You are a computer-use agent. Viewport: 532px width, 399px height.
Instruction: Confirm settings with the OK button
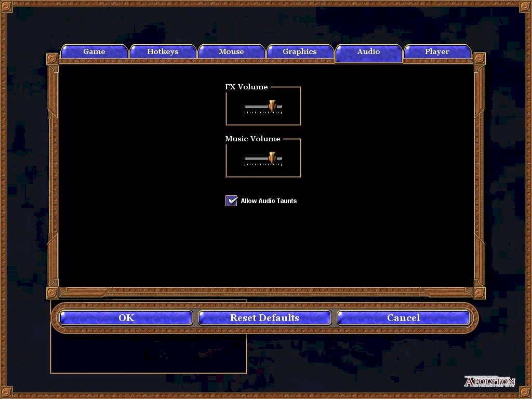(126, 318)
